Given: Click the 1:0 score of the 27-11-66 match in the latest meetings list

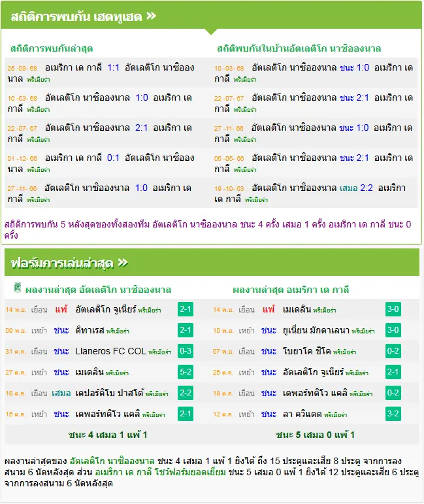Looking at the screenshot, I should (141, 188).
